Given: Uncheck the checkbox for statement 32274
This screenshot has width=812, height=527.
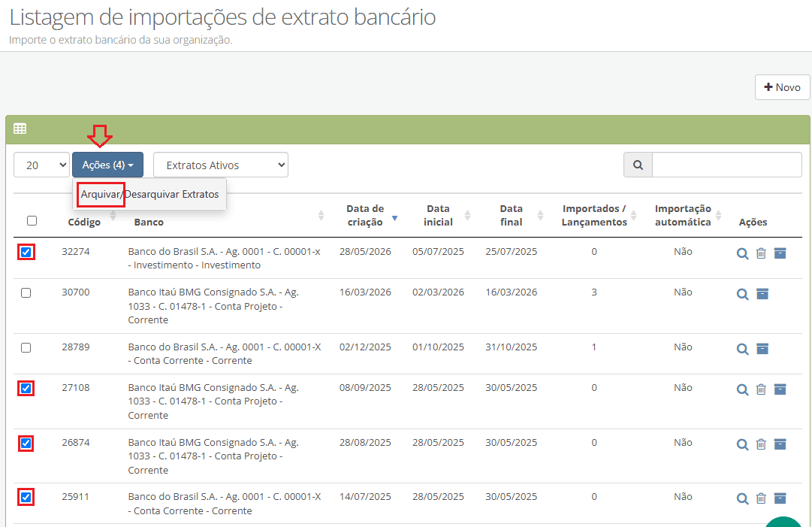Looking at the screenshot, I should click(x=26, y=253).
